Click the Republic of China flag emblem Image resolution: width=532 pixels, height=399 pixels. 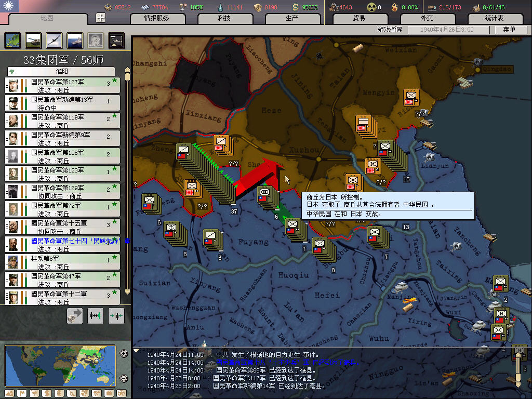click(9, 6)
